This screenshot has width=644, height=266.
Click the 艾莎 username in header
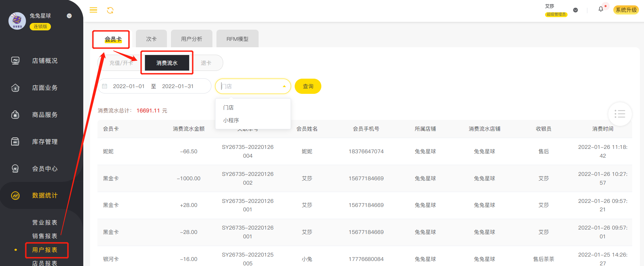pos(550,6)
